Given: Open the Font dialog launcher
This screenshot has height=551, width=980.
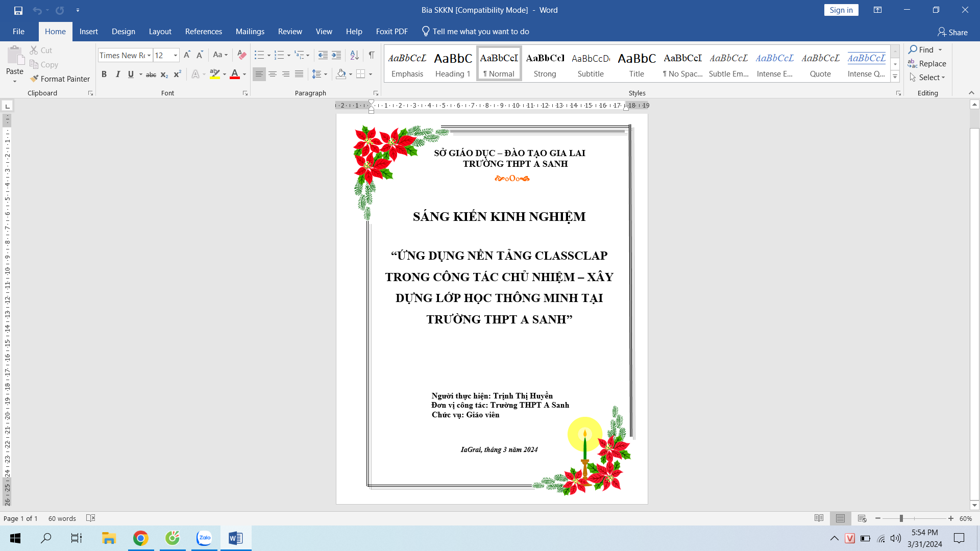Looking at the screenshot, I should (245, 93).
